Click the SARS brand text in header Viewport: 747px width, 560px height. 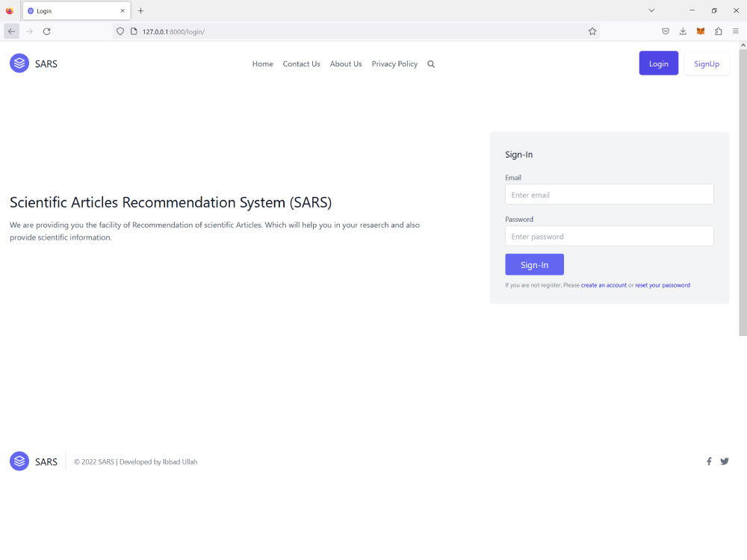click(46, 63)
